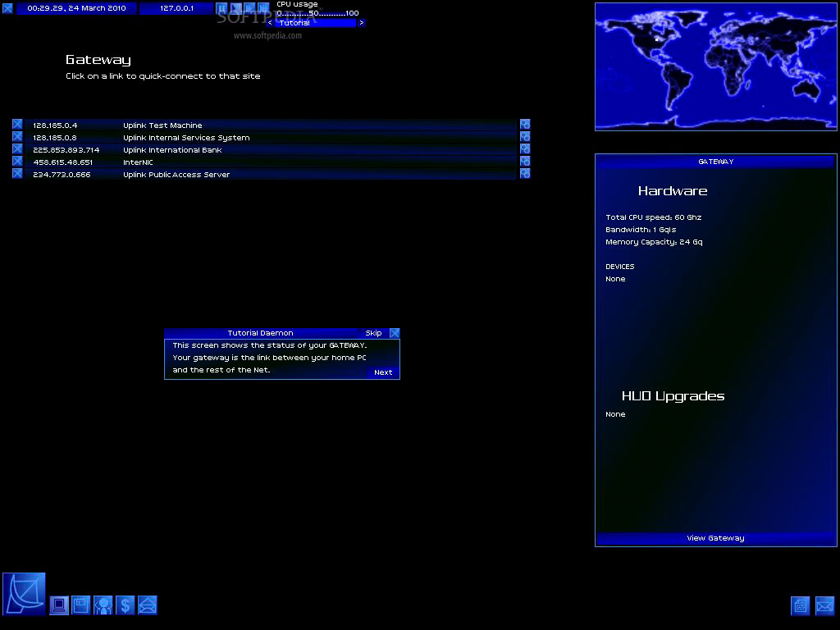The height and width of the screenshot is (630, 840).
Task: Connect to Uplink Internal Services System
Action: [186, 138]
